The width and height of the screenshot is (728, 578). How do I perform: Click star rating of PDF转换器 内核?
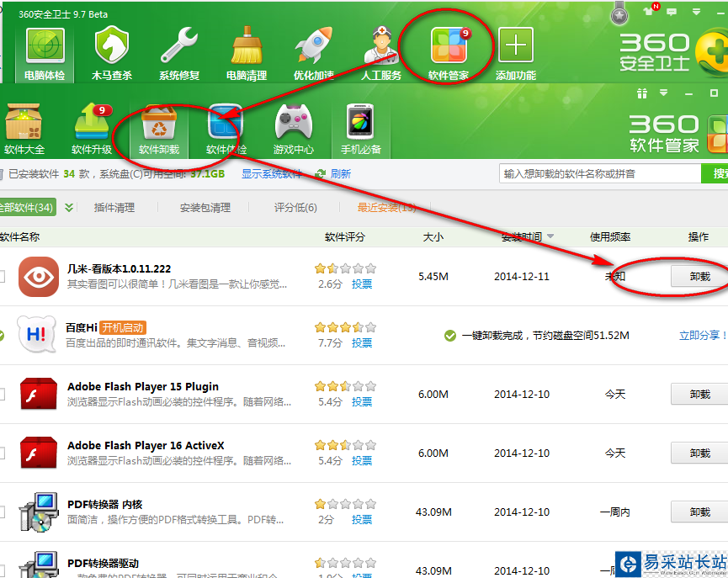345,504
